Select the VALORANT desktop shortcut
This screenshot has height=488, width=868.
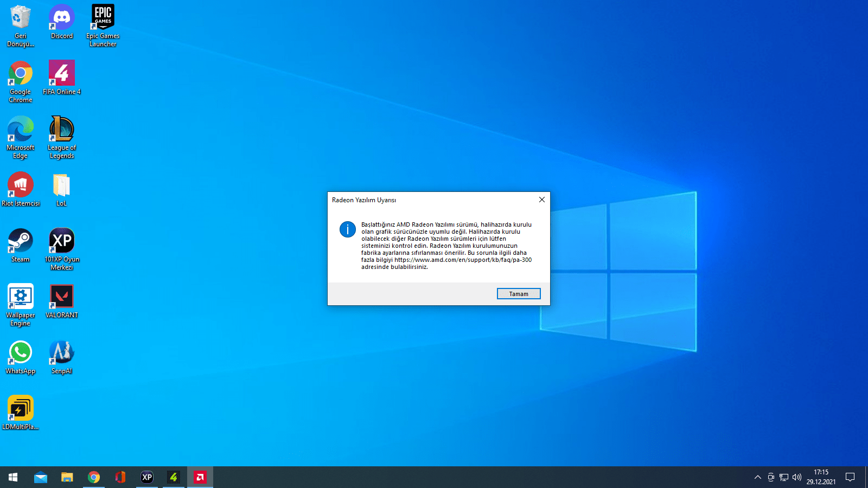(62, 301)
